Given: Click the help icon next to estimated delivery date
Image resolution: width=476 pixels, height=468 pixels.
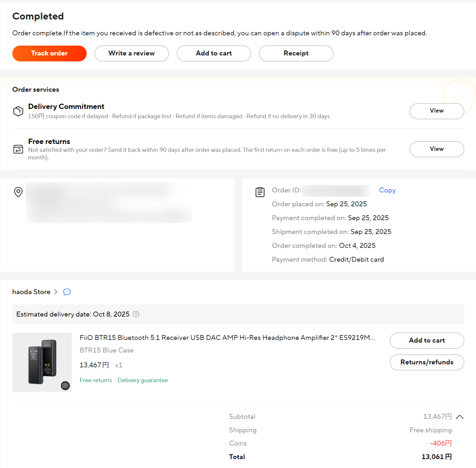Looking at the screenshot, I should tap(136, 314).
